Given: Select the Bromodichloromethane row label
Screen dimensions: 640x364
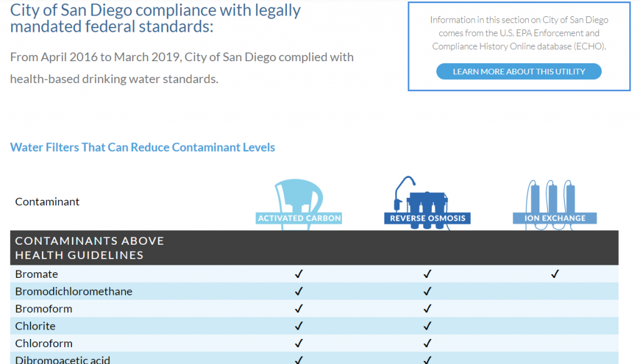Looking at the screenshot, I should 74,292.
